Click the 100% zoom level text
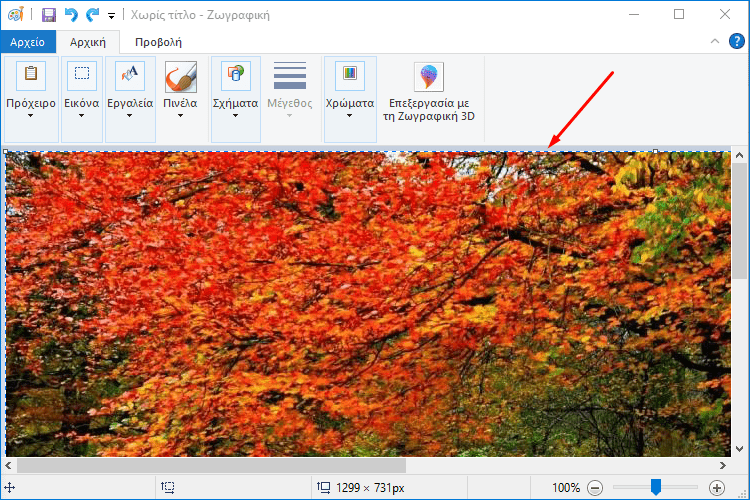Viewport: 750px width, 500px height. pos(566,488)
